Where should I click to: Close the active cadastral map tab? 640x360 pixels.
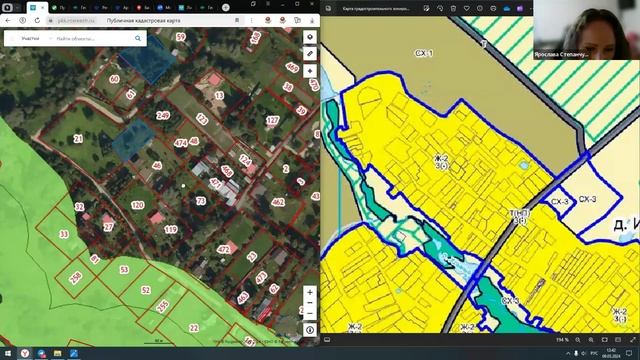(42, 8)
